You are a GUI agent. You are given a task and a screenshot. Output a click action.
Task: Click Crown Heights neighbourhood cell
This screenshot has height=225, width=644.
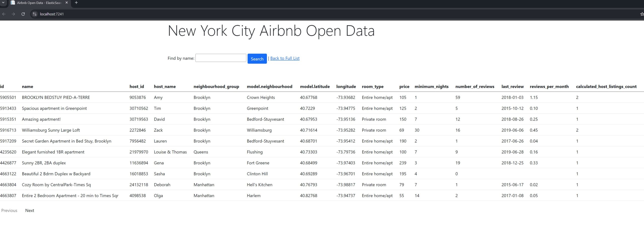pos(261,97)
